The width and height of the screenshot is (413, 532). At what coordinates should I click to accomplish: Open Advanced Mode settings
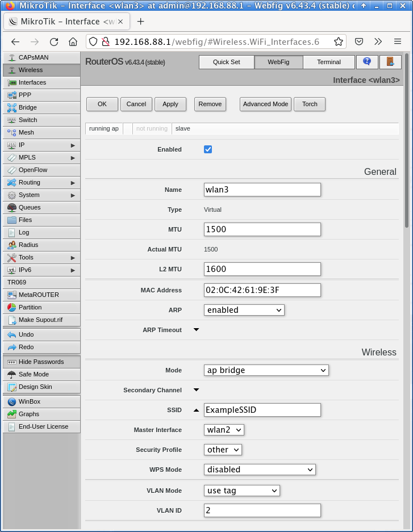[265, 104]
